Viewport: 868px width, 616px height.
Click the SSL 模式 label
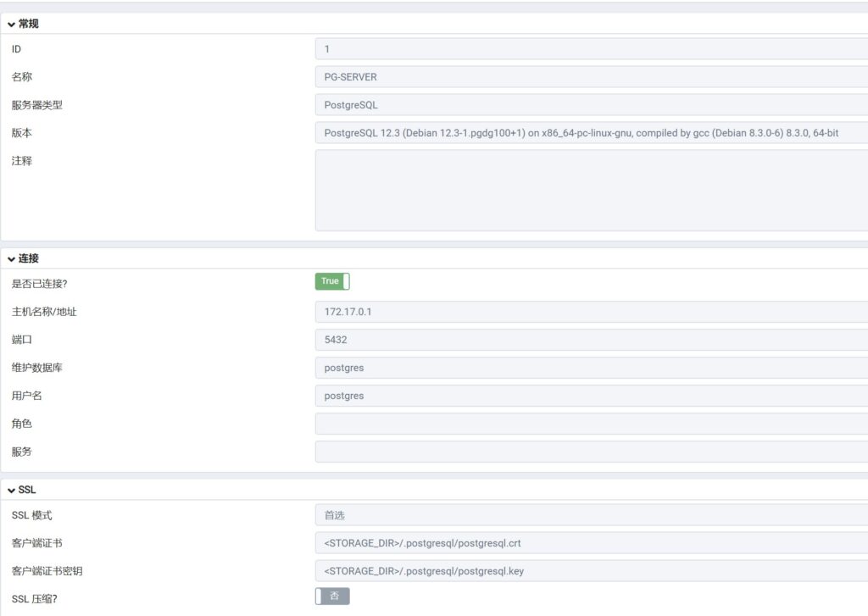[x=31, y=515]
